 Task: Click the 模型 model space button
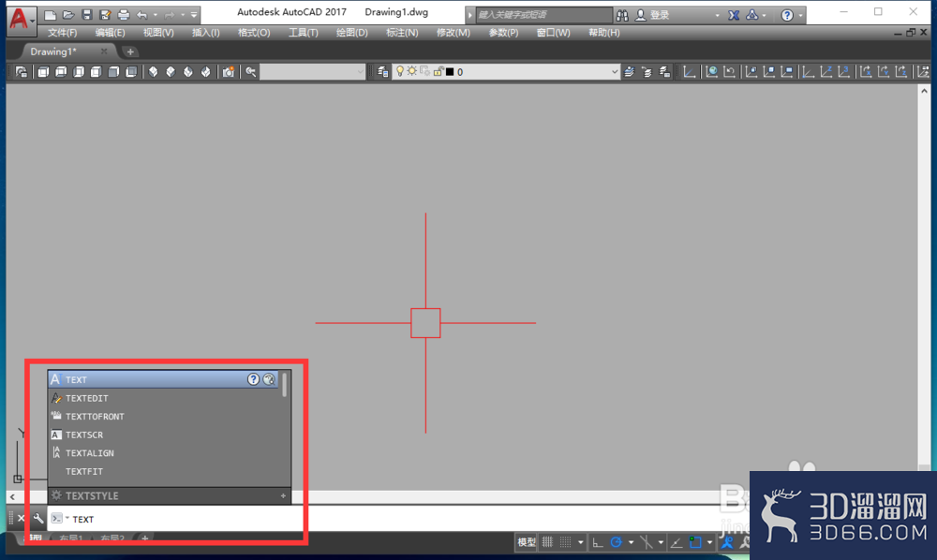[527, 542]
